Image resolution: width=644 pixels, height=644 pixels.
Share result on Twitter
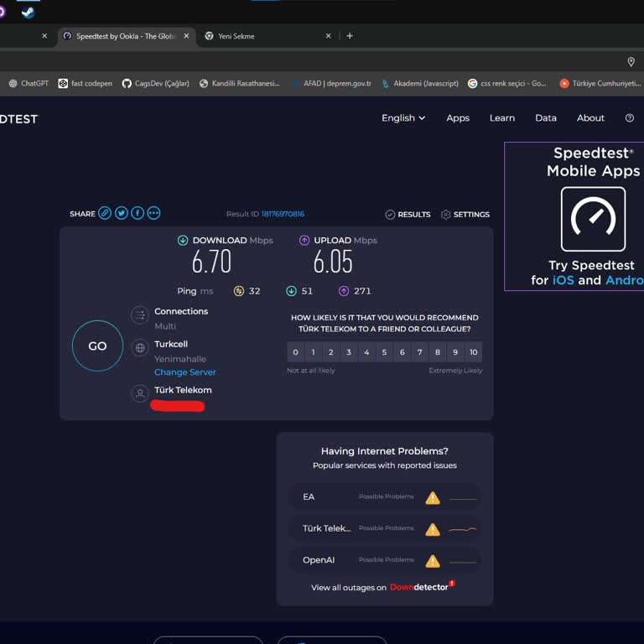[x=121, y=213]
